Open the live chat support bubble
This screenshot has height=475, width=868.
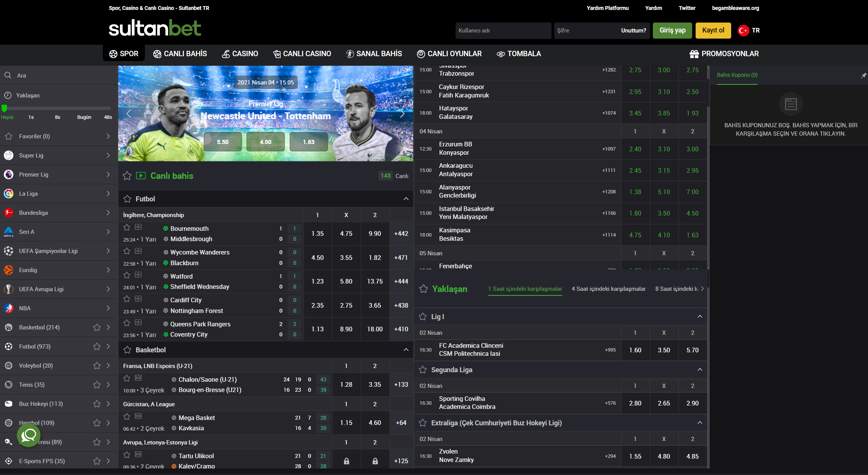tap(29, 435)
